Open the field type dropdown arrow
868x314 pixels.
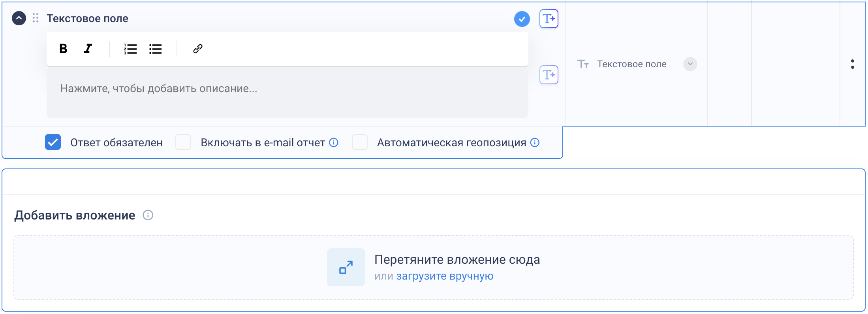[x=690, y=64]
